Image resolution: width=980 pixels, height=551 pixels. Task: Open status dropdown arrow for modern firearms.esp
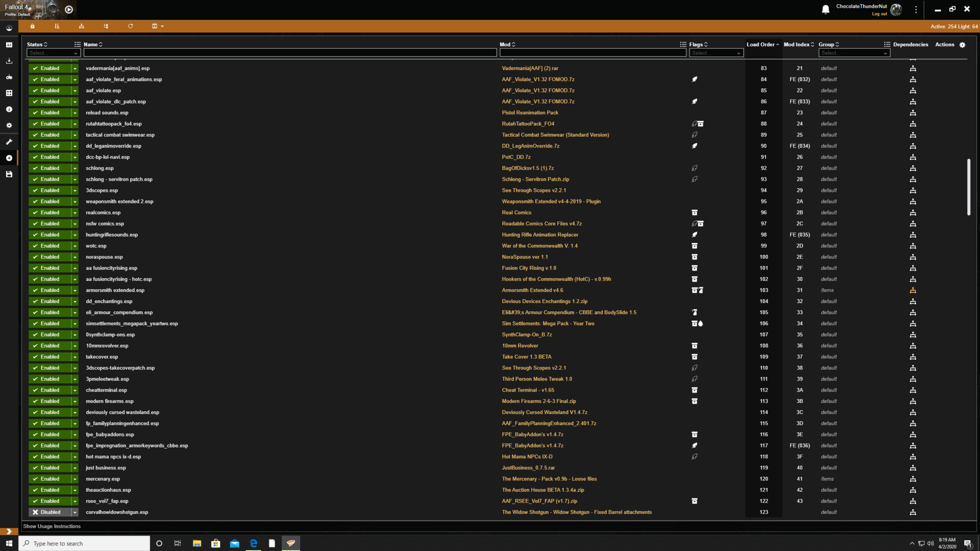pyautogui.click(x=75, y=402)
